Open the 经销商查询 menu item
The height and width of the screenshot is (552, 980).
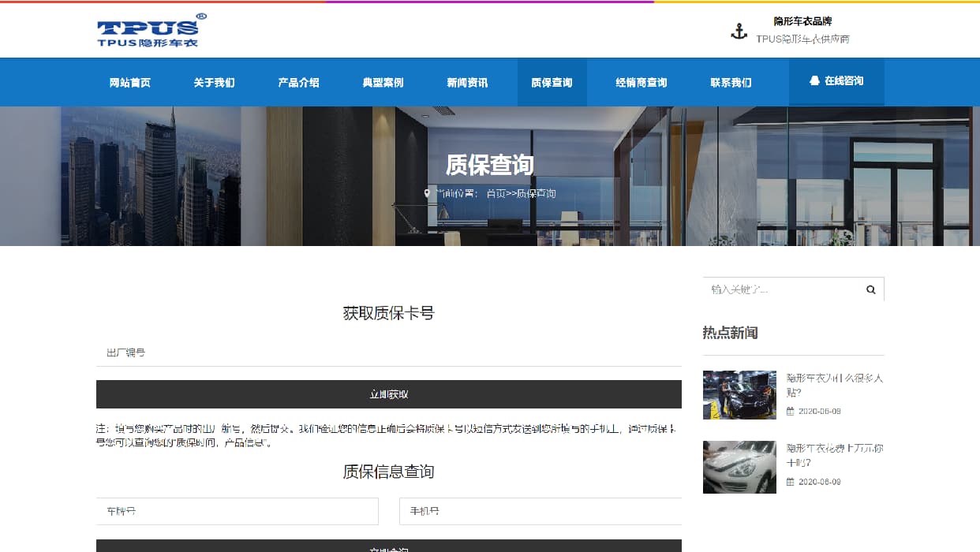641,82
